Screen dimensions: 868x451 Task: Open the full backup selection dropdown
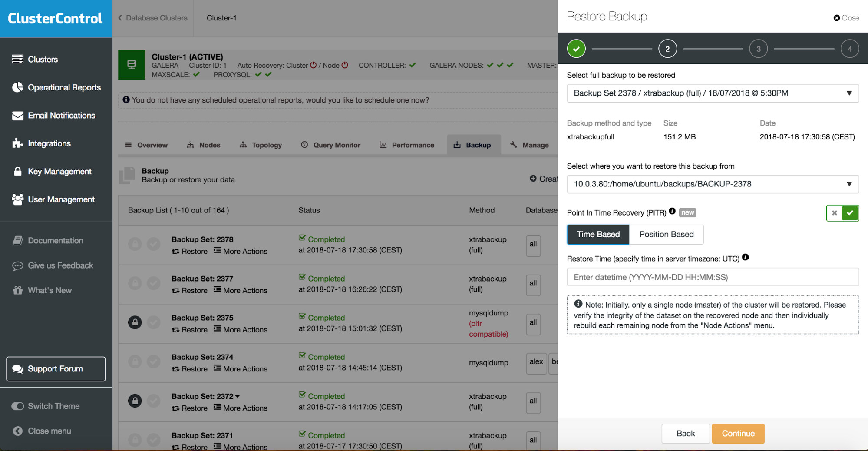pos(713,93)
